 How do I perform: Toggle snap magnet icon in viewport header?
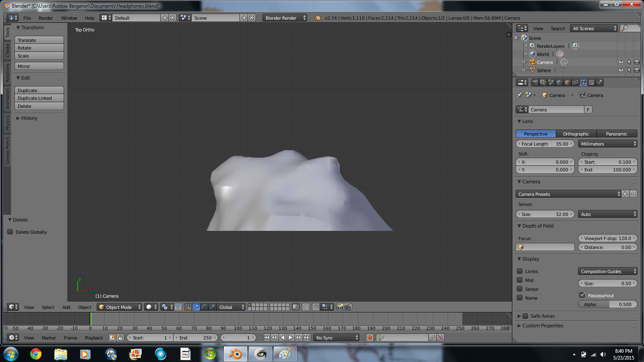pyautogui.click(x=316, y=307)
